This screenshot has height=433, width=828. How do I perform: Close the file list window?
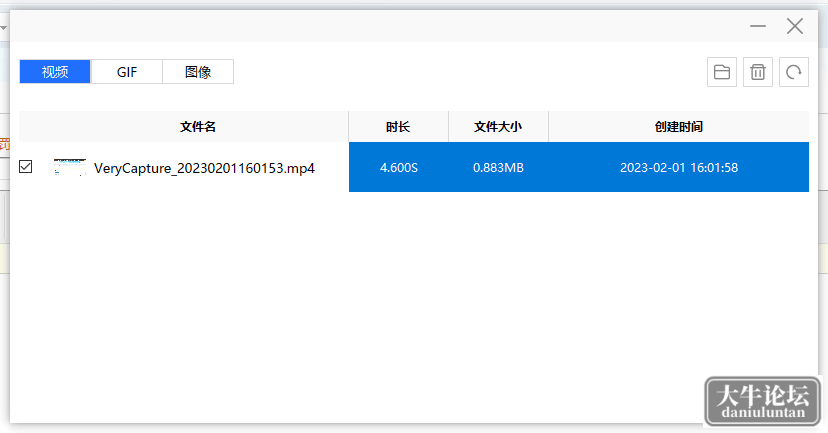(795, 26)
